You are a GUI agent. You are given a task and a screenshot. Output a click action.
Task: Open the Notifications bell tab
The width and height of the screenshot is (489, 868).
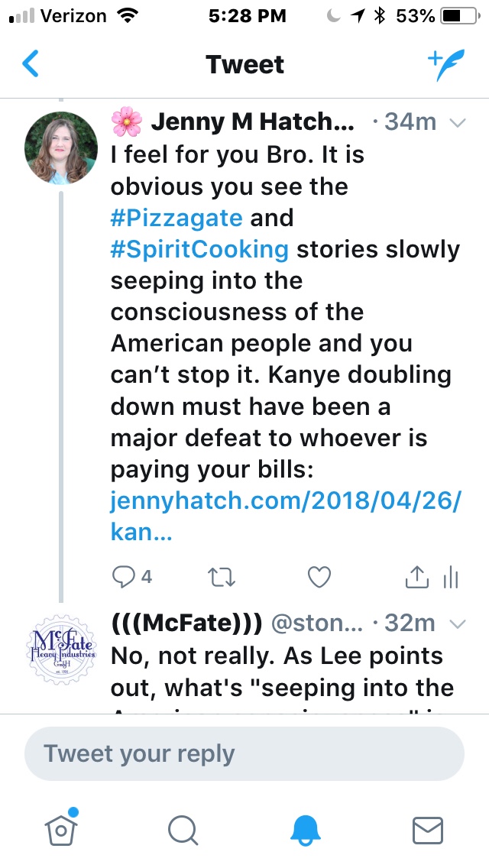(x=306, y=829)
